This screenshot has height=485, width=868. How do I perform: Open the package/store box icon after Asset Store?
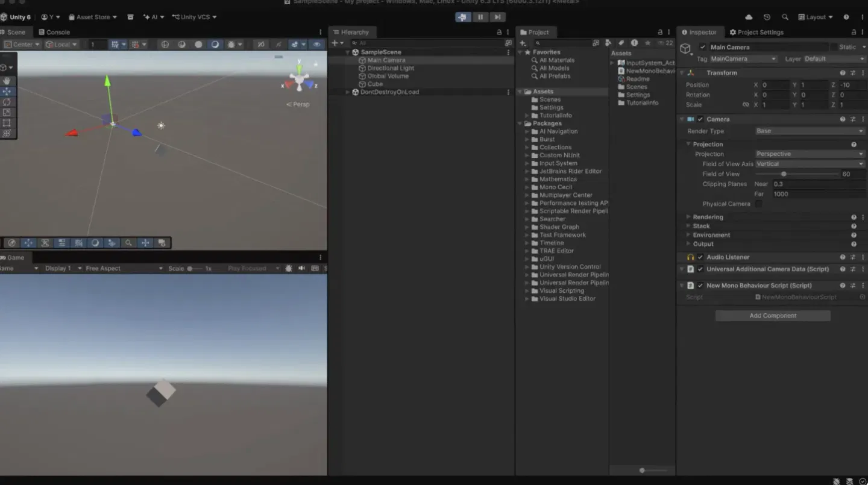pos(130,17)
